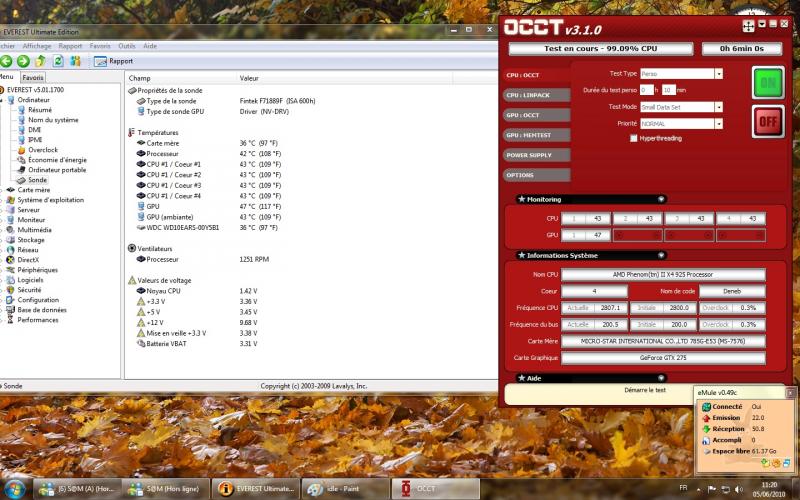The height and width of the screenshot is (500, 800).
Task: Click the volume icon in system tray
Action: (738, 489)
